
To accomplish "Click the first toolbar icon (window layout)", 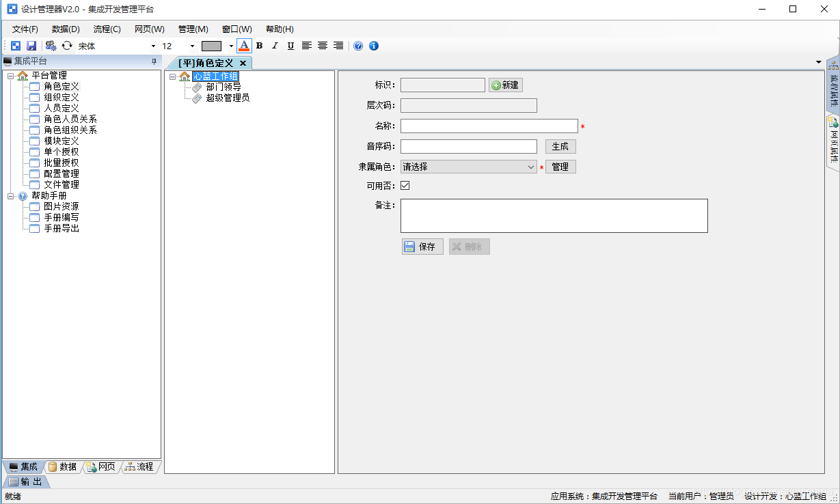I will (16, 46).
